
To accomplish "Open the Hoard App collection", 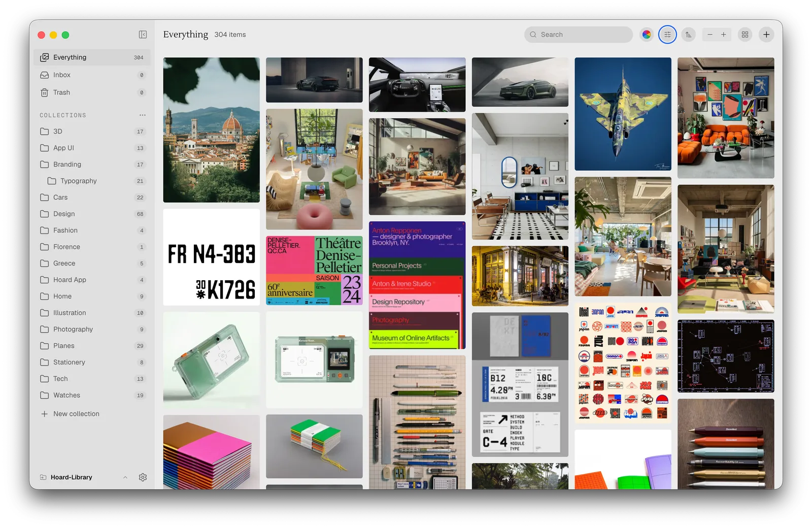I will pos(92,280).
